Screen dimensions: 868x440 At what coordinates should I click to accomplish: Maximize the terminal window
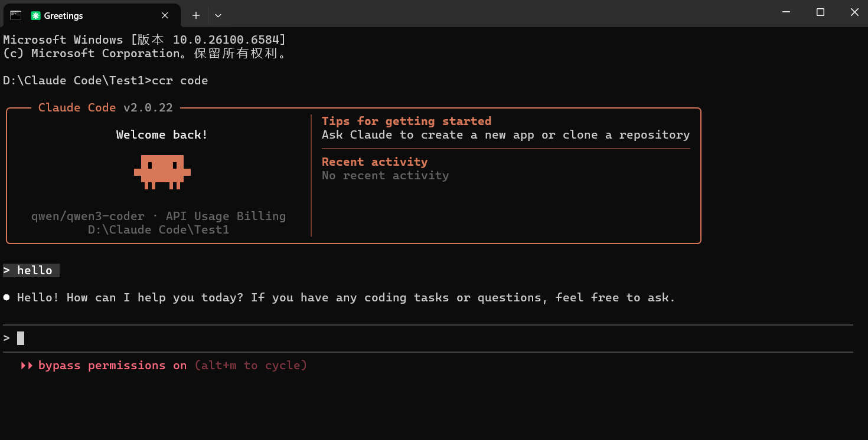(820, 12)
